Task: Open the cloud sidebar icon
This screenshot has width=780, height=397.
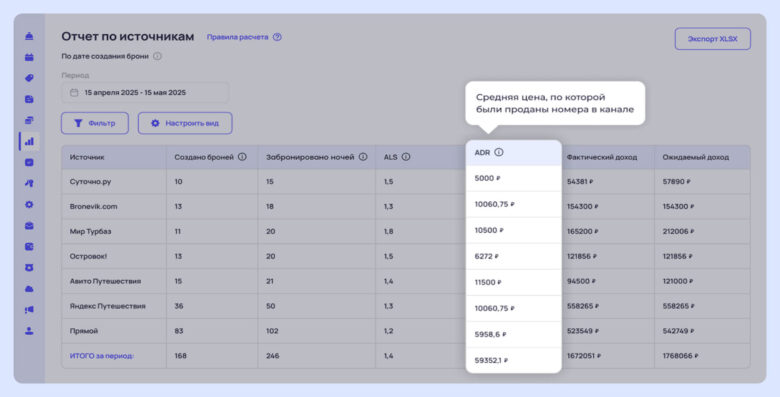Action: (29, 289)
